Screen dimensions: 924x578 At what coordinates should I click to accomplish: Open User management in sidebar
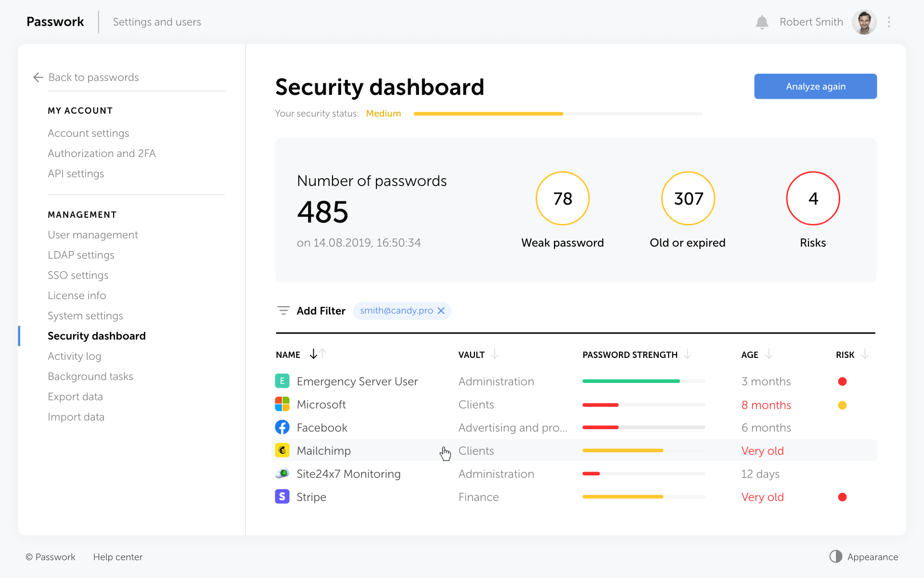point(92,235)
